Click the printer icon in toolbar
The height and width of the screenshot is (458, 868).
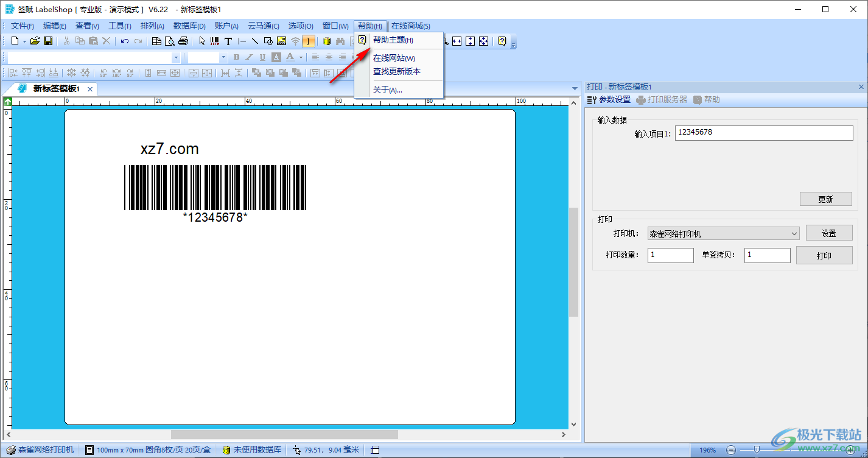pos(183,41)
